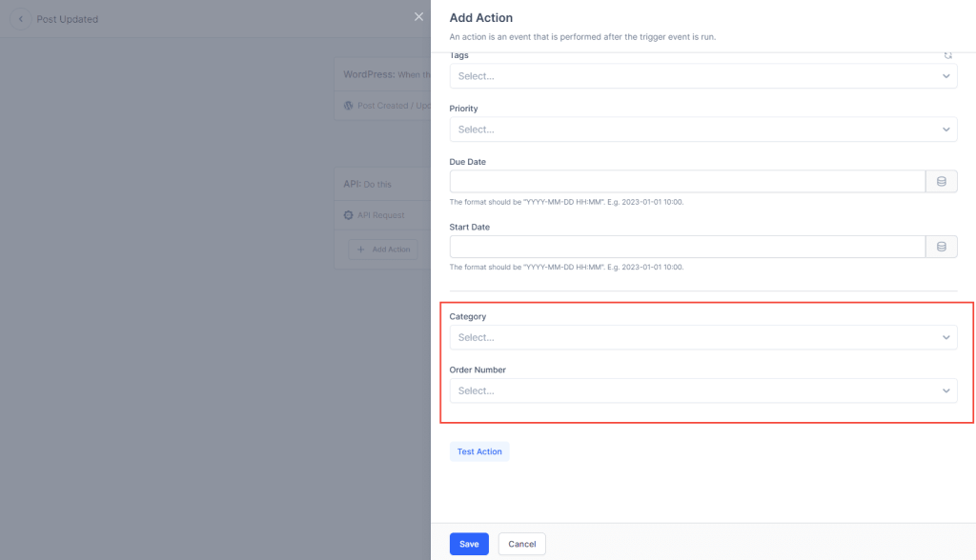976x560 pixels.
Task: Focus the Due Date input field
Action: [x=686, y=182]
